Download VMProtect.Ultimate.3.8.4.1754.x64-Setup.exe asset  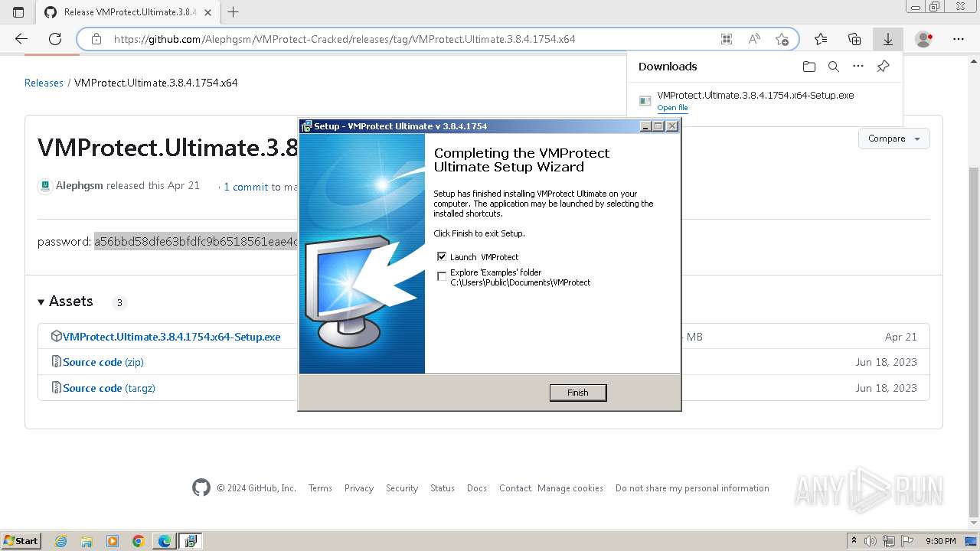point(171,337)
